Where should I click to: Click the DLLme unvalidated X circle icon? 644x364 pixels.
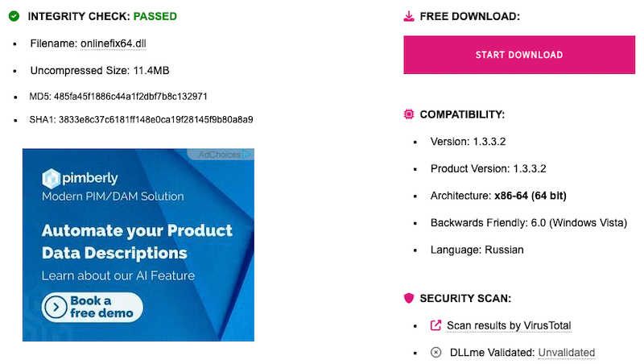point(436,352)
